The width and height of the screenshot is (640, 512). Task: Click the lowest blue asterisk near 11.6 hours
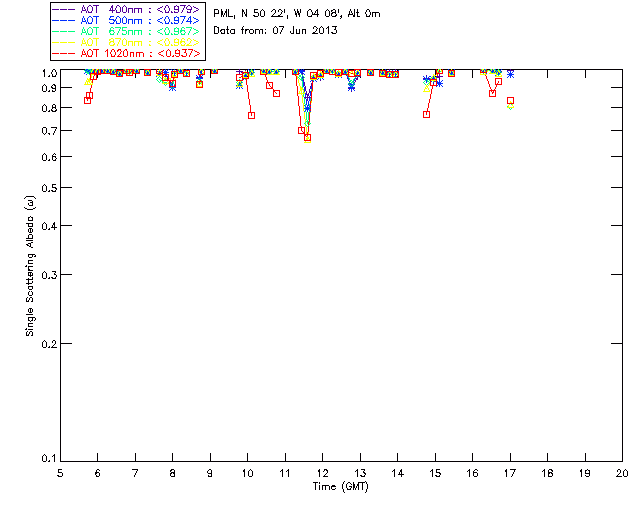[x=307, y=109]
